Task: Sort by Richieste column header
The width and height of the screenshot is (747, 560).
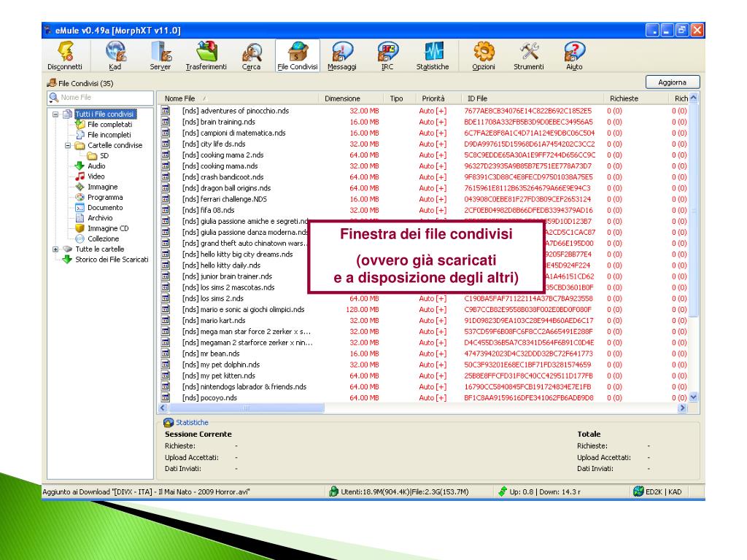Action: point(635,98)
